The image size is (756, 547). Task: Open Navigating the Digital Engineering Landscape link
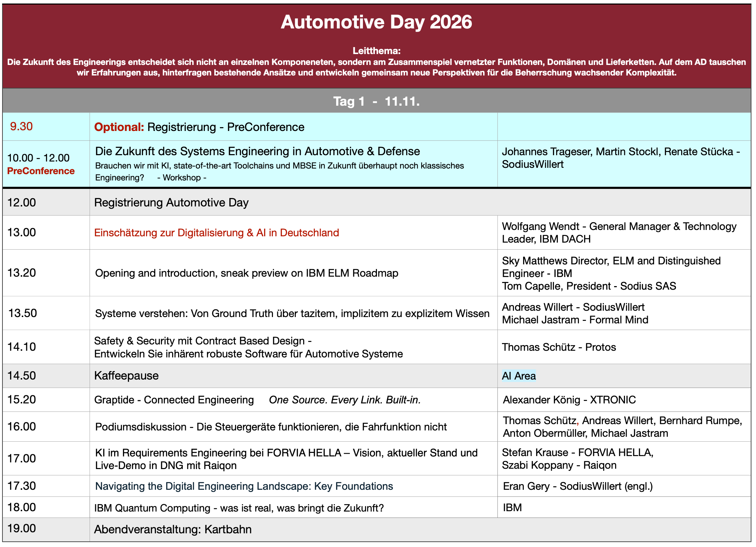[244, 486]
